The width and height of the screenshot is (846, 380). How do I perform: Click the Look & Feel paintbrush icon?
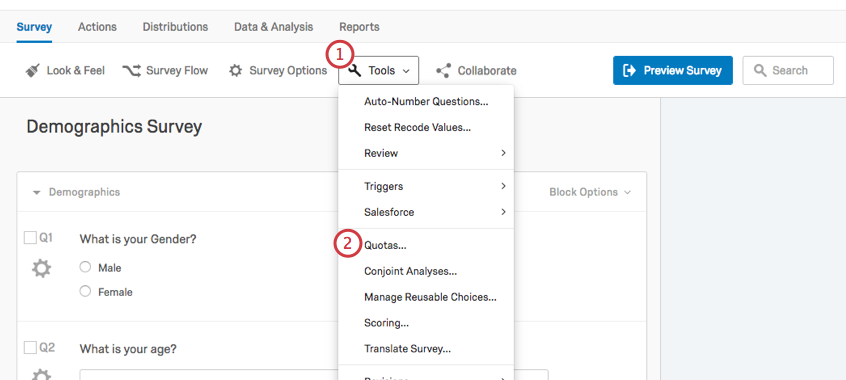32,71
